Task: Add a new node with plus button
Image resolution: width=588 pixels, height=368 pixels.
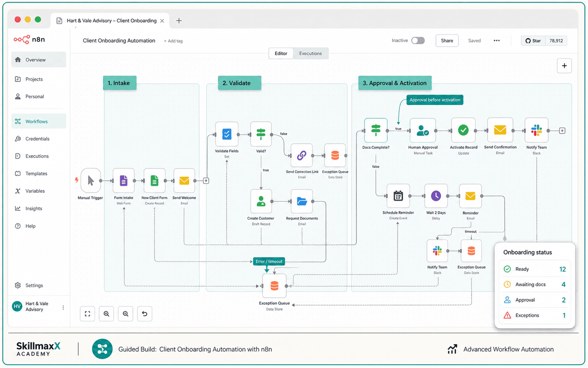Action: pyautogui.click(x=564, y=66)
